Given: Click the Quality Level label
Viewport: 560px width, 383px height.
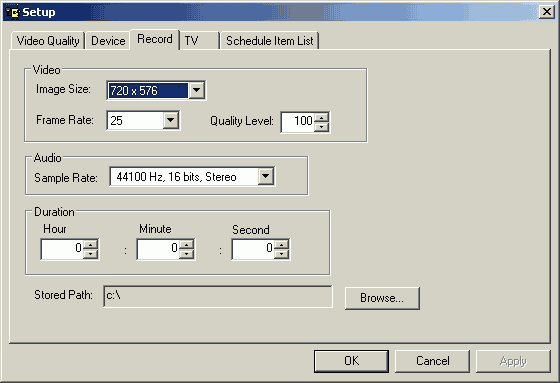Looking at the screenshot, I should [x=241, y=121].
